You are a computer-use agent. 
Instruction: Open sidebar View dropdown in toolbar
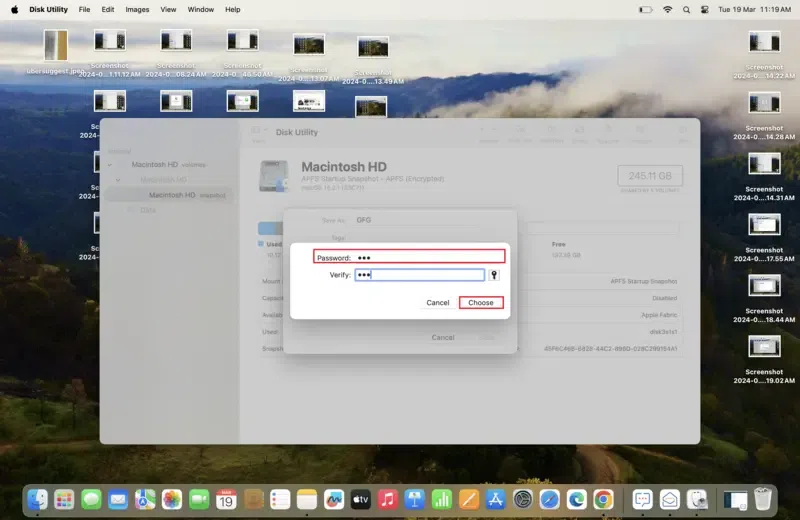coord(259,131)
